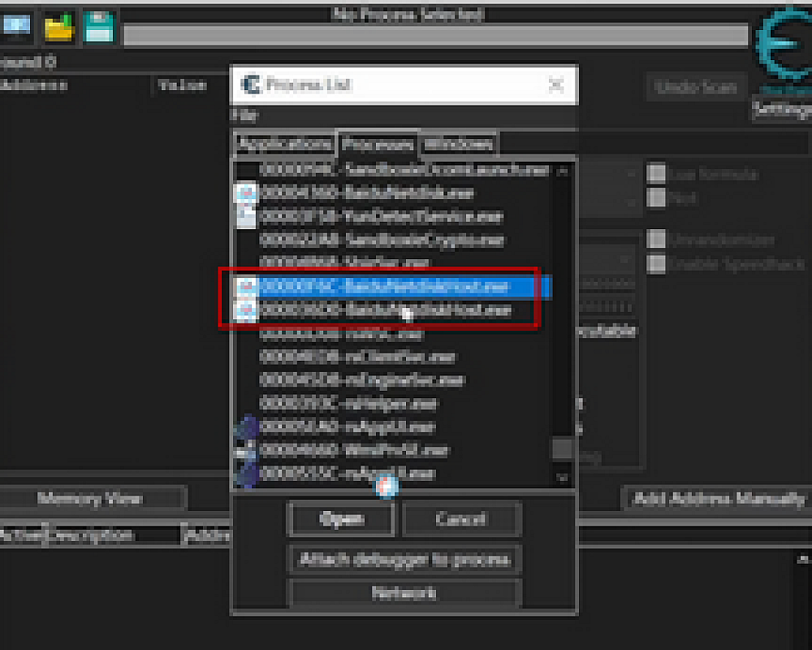Click the Open button in dialog
This screenshot has width=812, height=650.
[342, 519]
